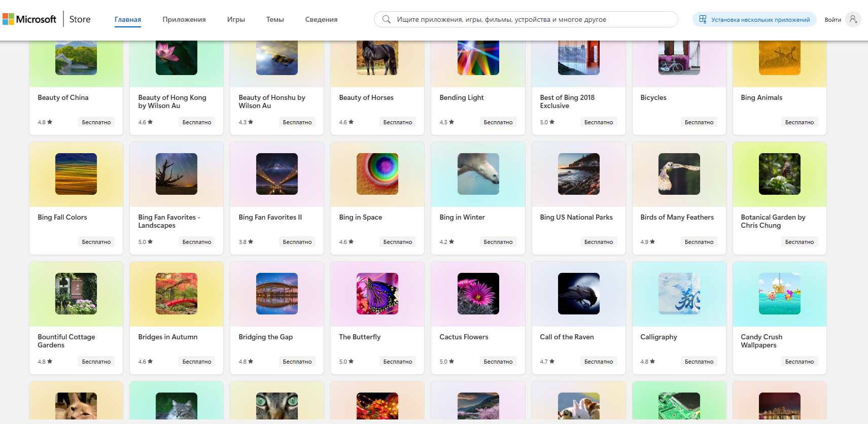Click Бесплатно on the Best of Bing 2018 Exclusive card

[599, 122]
